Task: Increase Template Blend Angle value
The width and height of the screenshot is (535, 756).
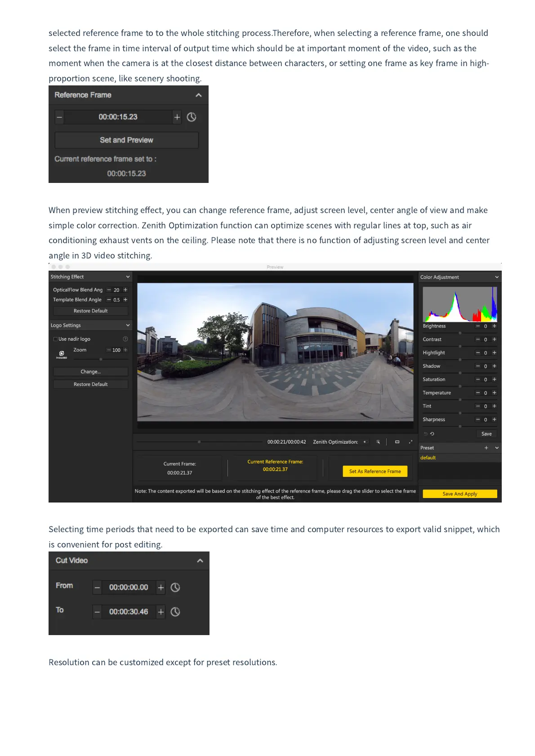Action: coord(125,300)
